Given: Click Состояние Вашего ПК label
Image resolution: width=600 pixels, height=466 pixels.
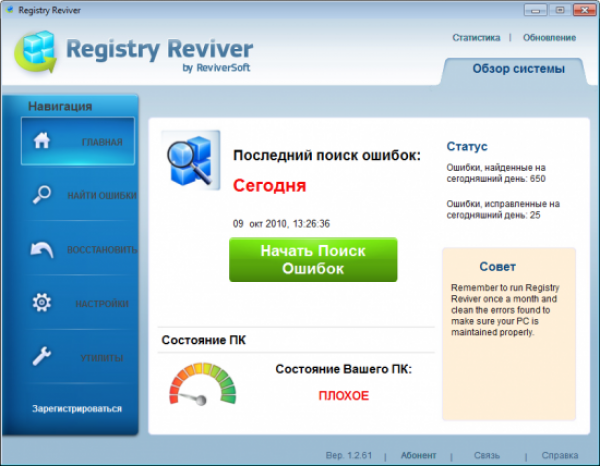Looking at the screenshot, I should (344, 369).
